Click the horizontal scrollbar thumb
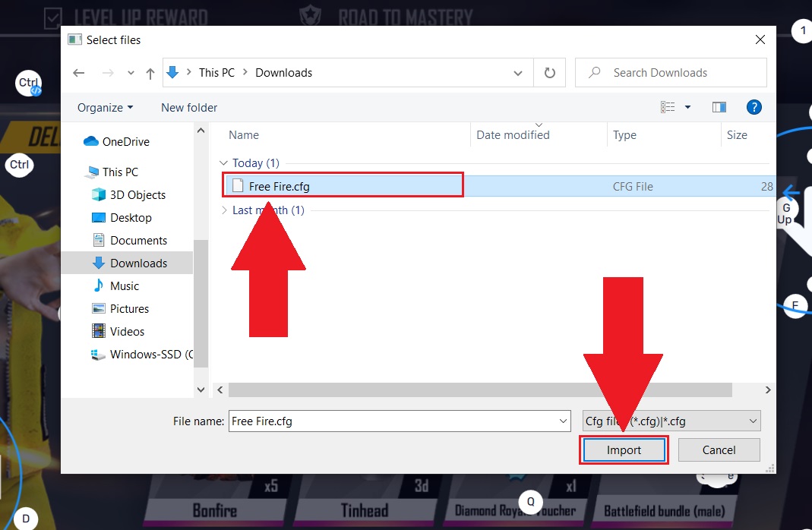This screenshot has height=530, width=812. (x=480, y=390)
